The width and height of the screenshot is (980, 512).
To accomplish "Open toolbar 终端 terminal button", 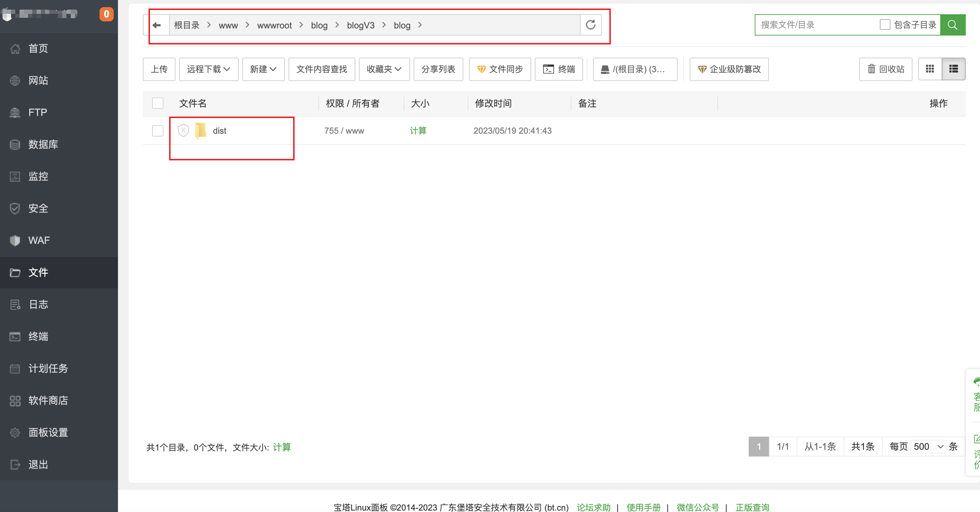I will pos(559,69).
